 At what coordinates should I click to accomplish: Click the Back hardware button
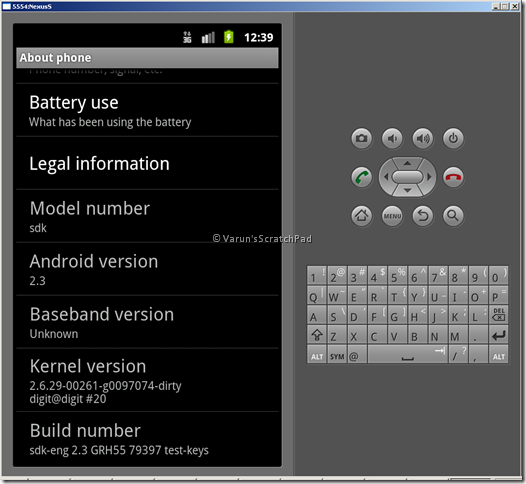(x=423, y=216)
